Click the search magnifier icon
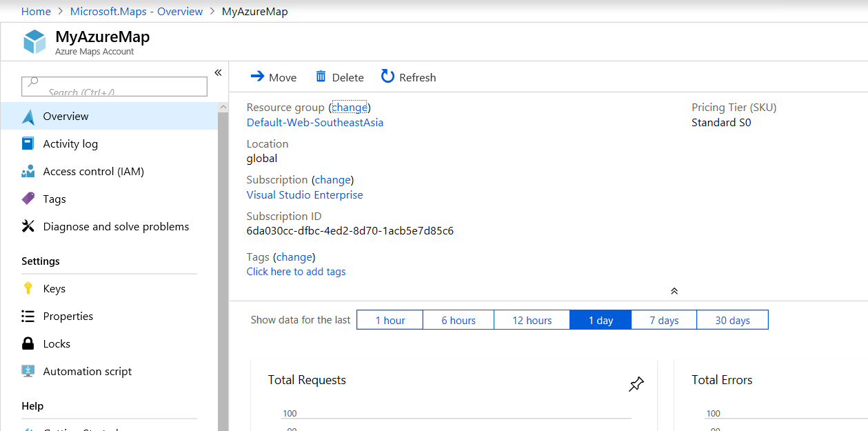 (32, 82)
